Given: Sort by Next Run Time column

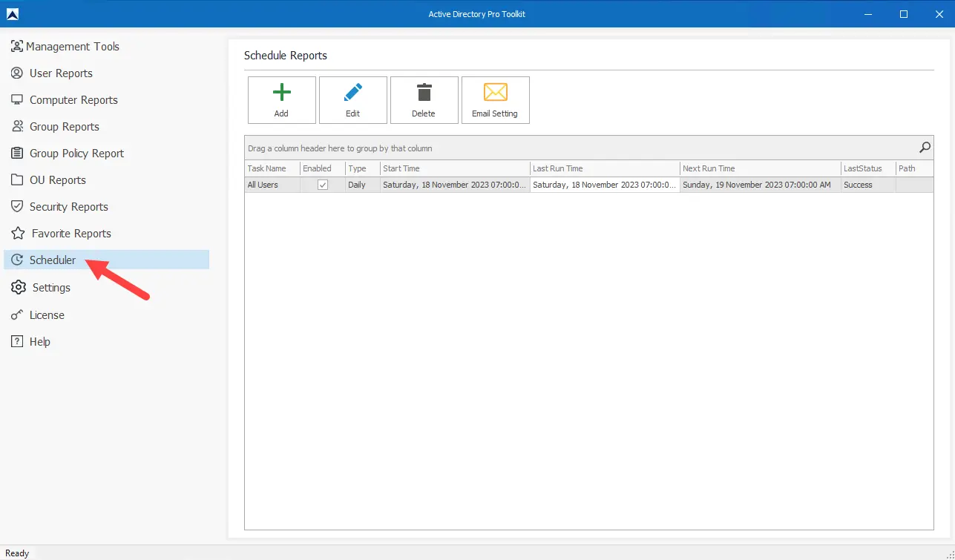Looking at the screenshot, I should coord(761,168).
